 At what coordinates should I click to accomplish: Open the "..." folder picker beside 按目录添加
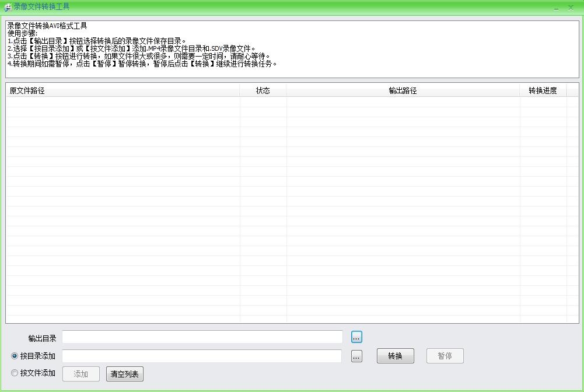(356, 356)
